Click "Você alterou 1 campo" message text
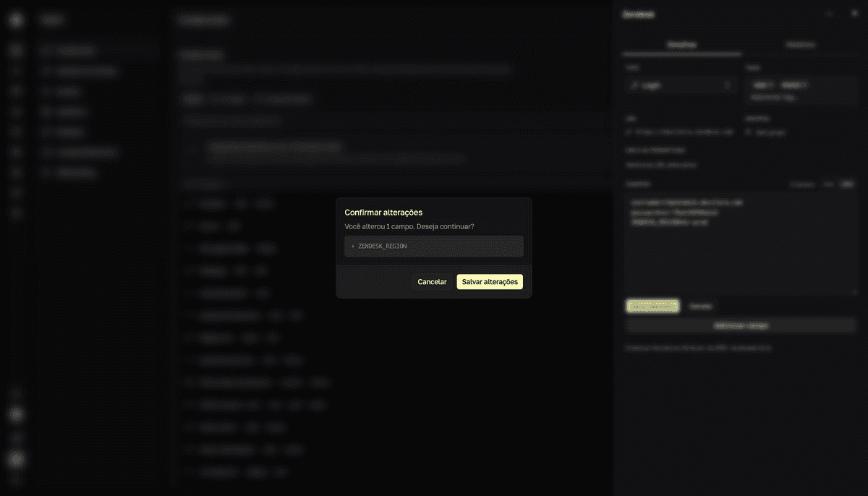Viewport: 868px width, 496px height. (x=409, y=226)
